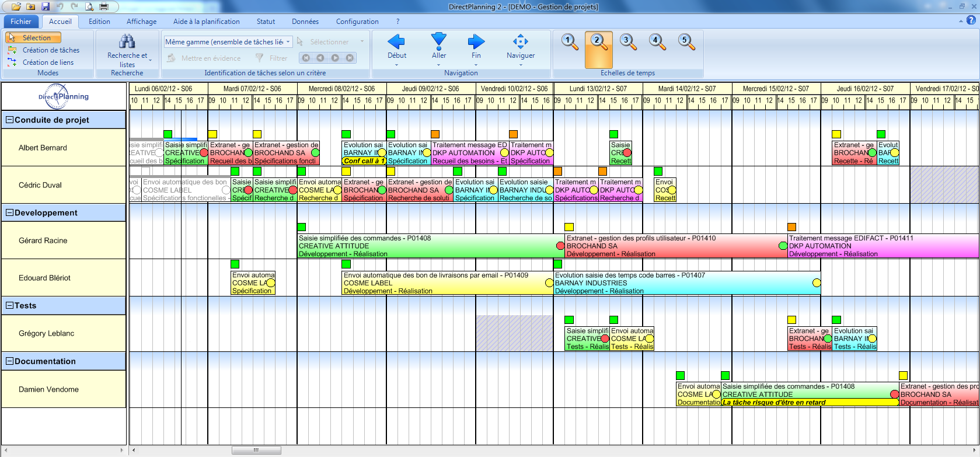
Task: Open the Même gamme criterion combo box
Action: [x=228, y=42]
